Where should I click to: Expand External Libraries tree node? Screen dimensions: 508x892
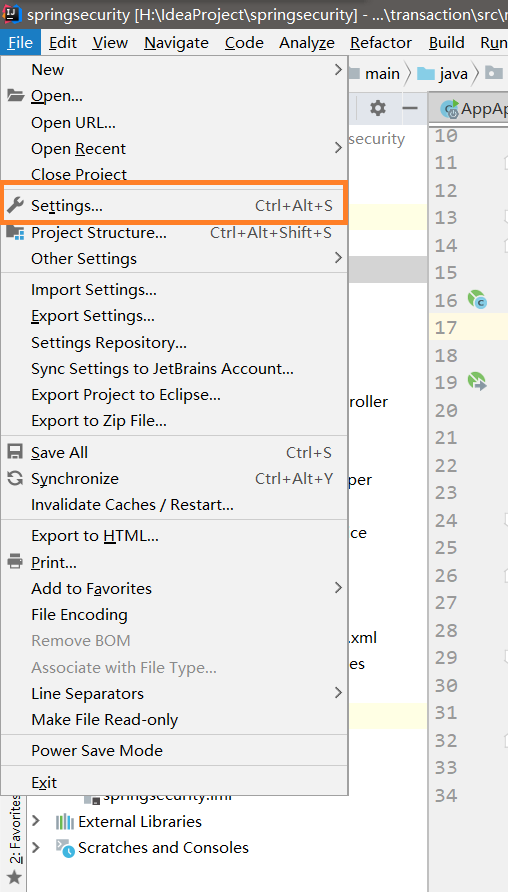[36, 821]
